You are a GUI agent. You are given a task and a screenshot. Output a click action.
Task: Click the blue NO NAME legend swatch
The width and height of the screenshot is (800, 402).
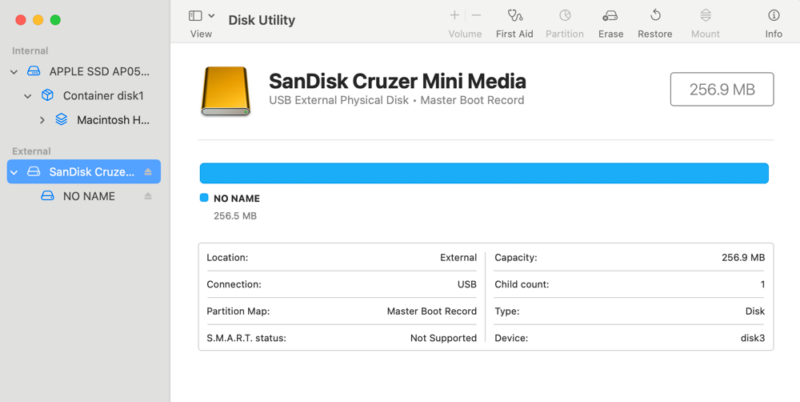(204, 198)
